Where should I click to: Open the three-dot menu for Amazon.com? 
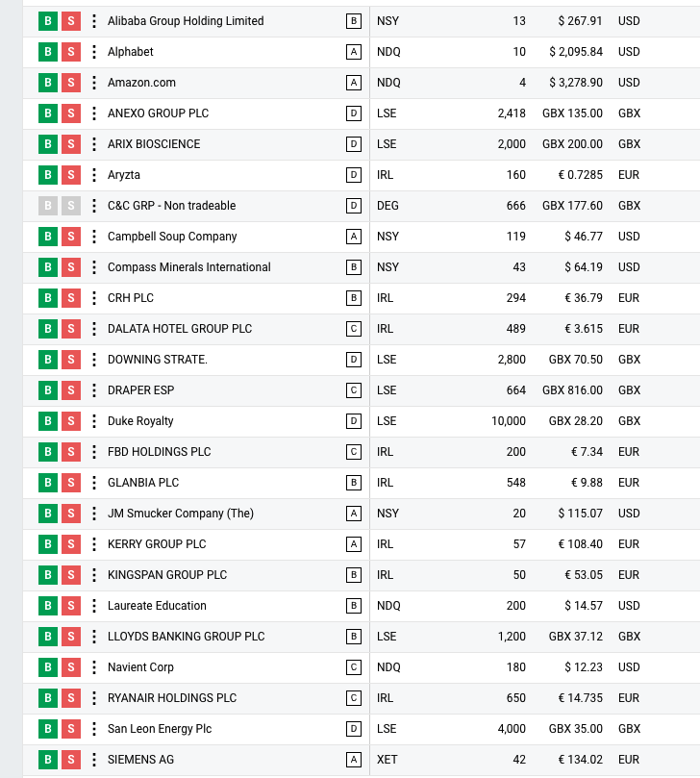pyautogui.click(x=94, y=83)
